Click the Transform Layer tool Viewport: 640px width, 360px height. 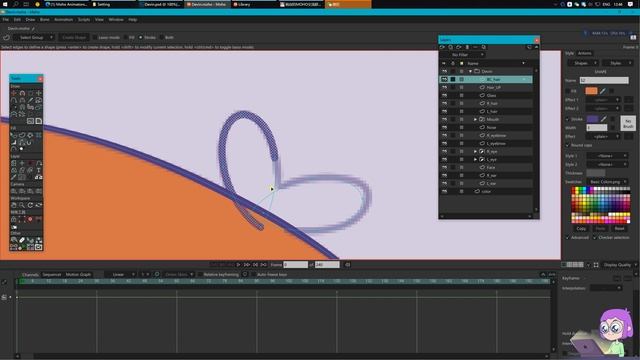coord(13,163)
